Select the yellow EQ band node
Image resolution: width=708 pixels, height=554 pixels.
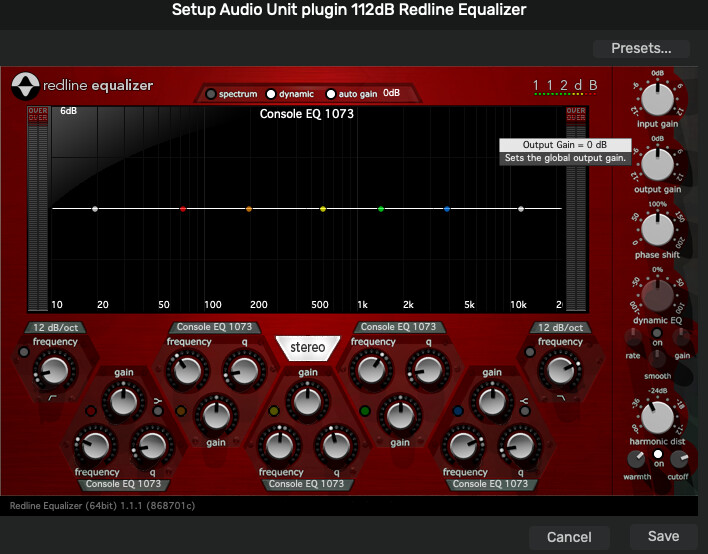point(323,209)
